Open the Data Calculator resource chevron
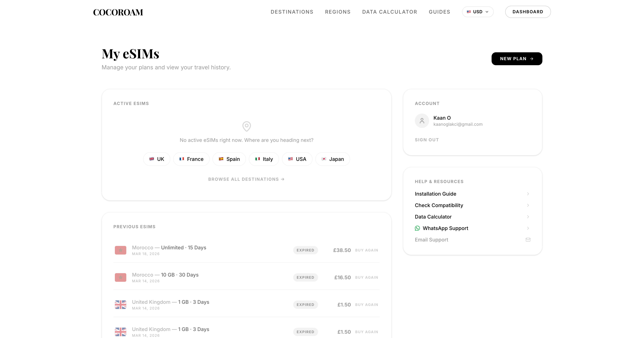Screen dimensions: 644x338 (528, 217)
